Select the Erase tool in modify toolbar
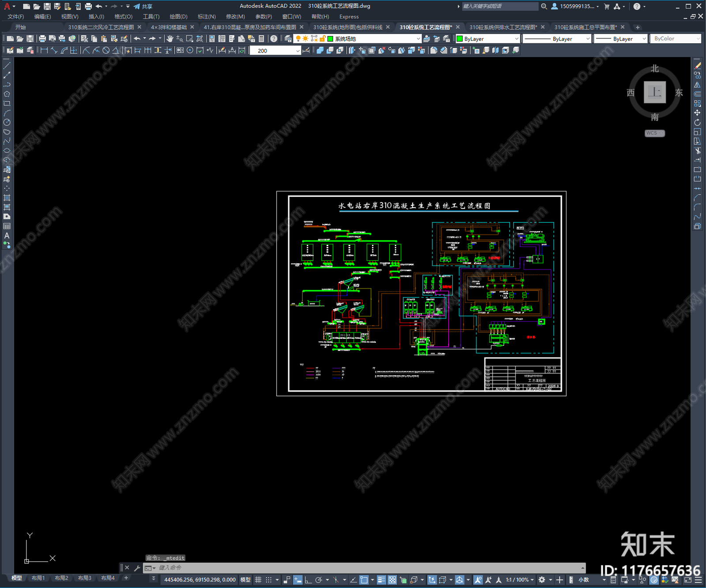The height and width of the screenshot is (588, 706). pyautogui.click(x=697, y=65)
